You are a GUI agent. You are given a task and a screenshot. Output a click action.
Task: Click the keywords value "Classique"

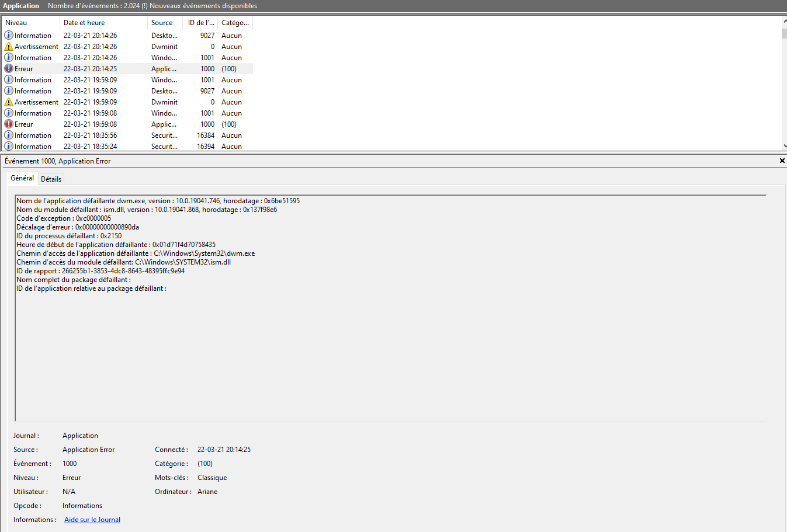[212, 478]
